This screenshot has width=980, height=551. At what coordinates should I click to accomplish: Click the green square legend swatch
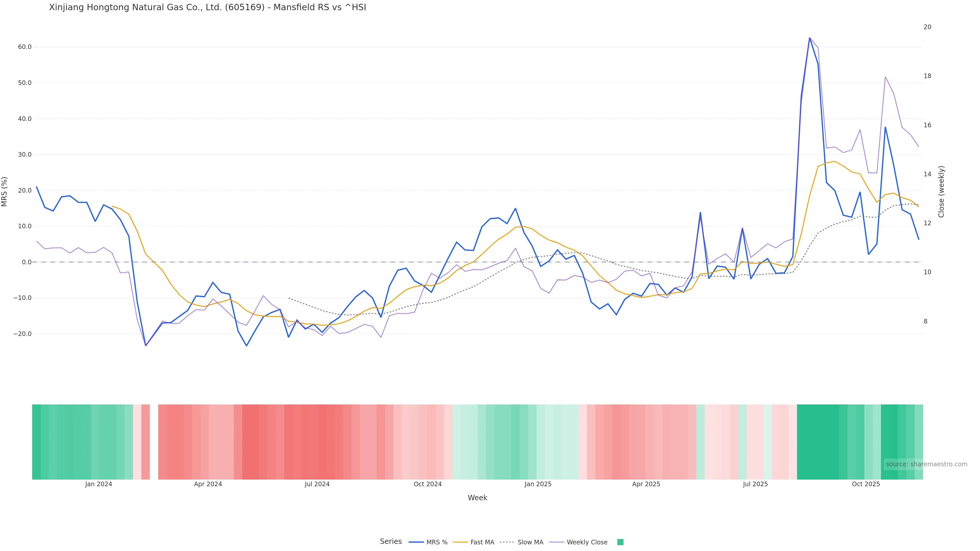point(620,542)
